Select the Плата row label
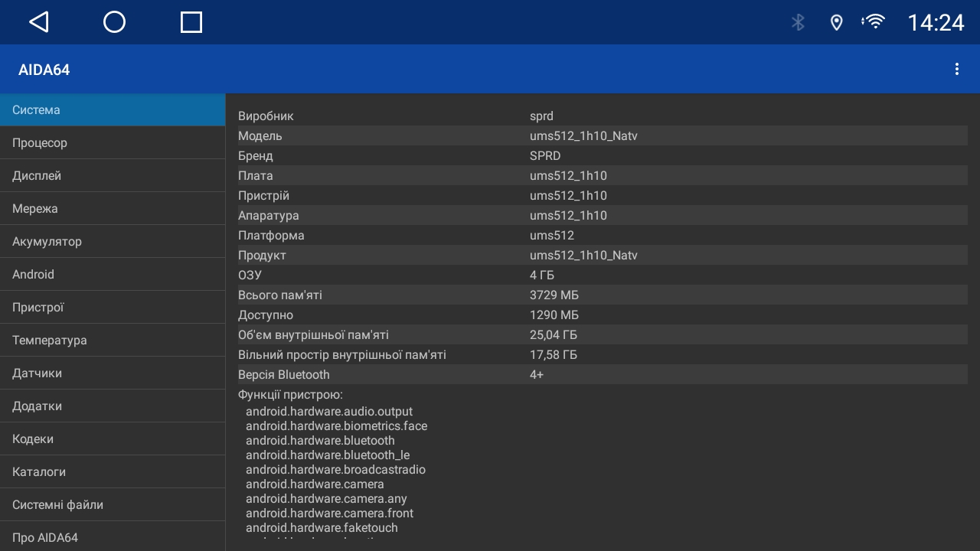980x551 pixels. [255, 176]
